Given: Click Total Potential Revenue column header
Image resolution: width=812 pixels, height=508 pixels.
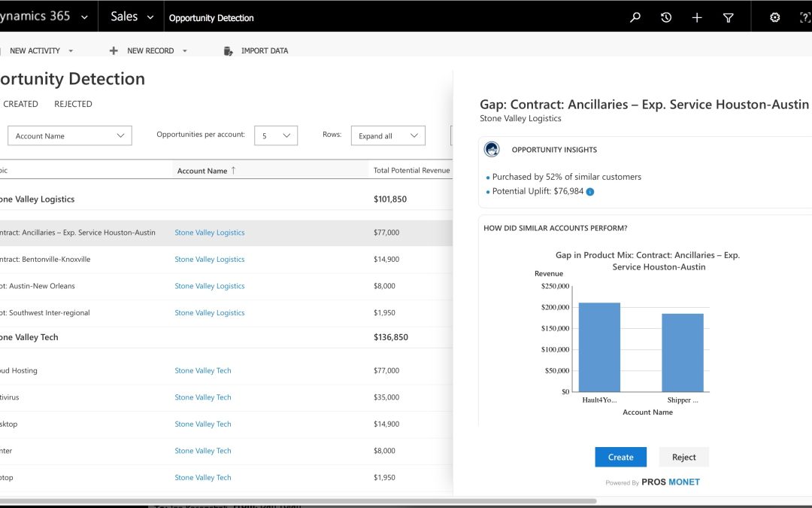Looking at the screenshot, I should coord(412,170).
